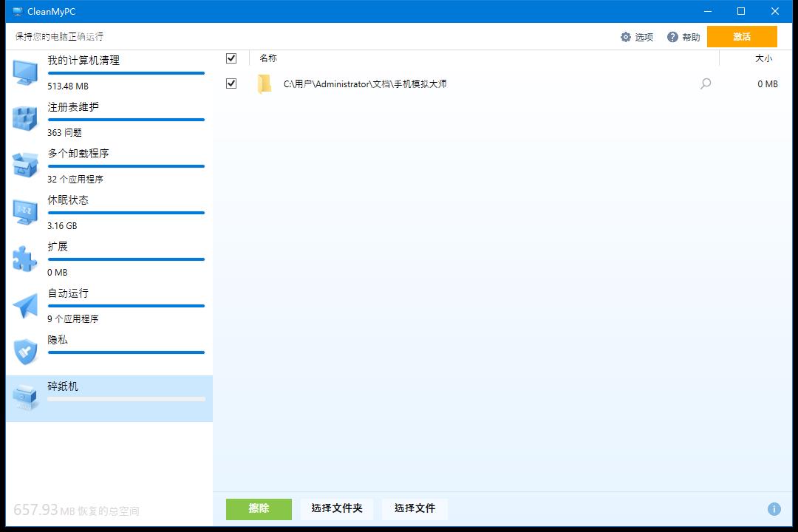Viewport: 798px width, 532px height.
Task: Close the CleanMyPC window
Action: point(774,11)
